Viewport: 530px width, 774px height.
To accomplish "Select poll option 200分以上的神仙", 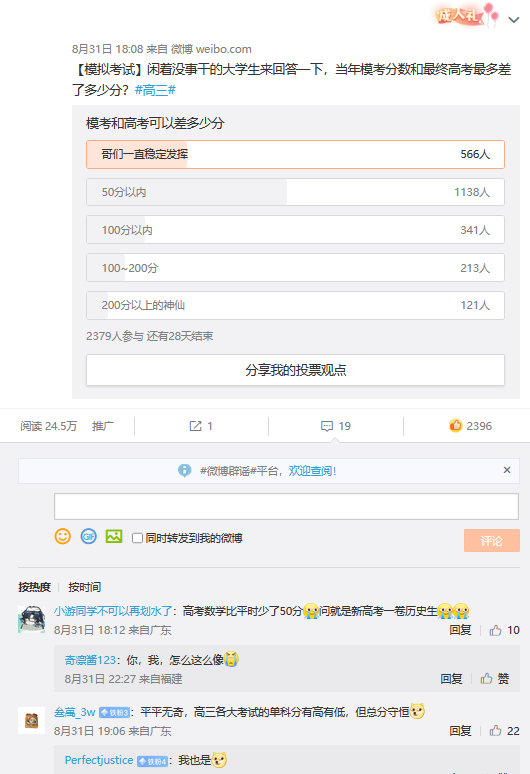I will pyautogui.click(x=295, y=306).
